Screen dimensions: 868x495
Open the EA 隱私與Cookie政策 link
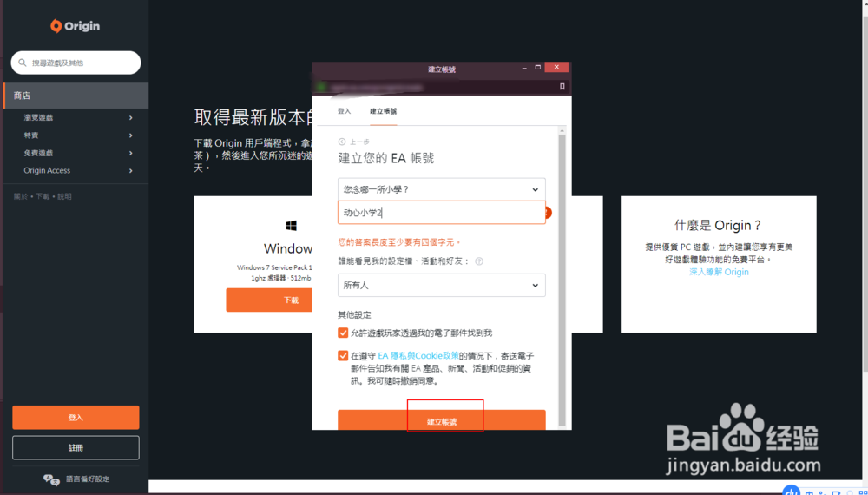[418, 356]
